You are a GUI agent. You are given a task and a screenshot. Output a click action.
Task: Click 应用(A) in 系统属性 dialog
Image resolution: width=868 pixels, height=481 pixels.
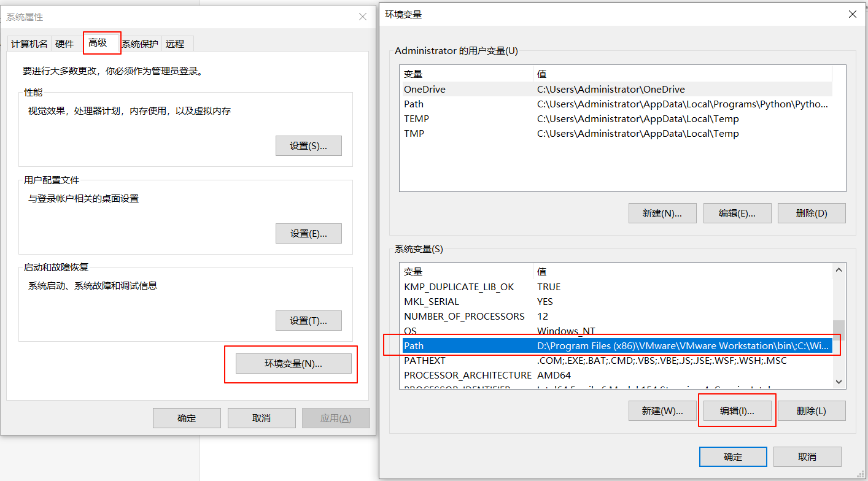[x=336, y=418]
